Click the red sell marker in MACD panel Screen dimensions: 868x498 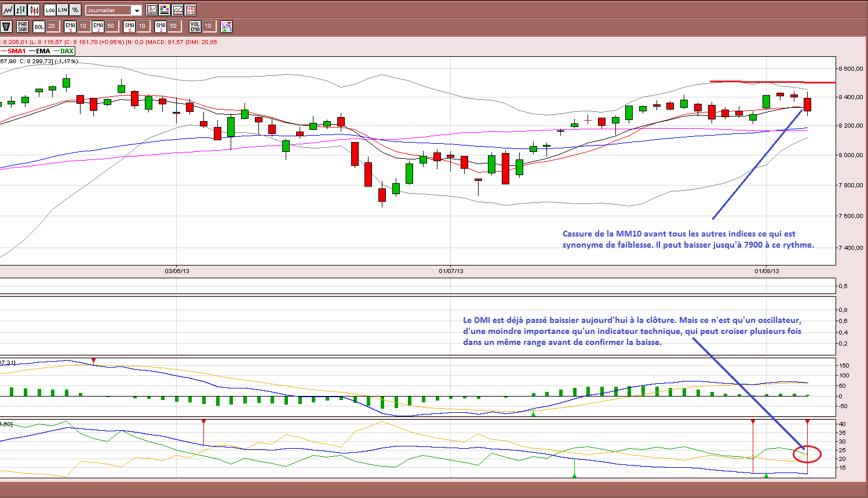tap(94, 361)
